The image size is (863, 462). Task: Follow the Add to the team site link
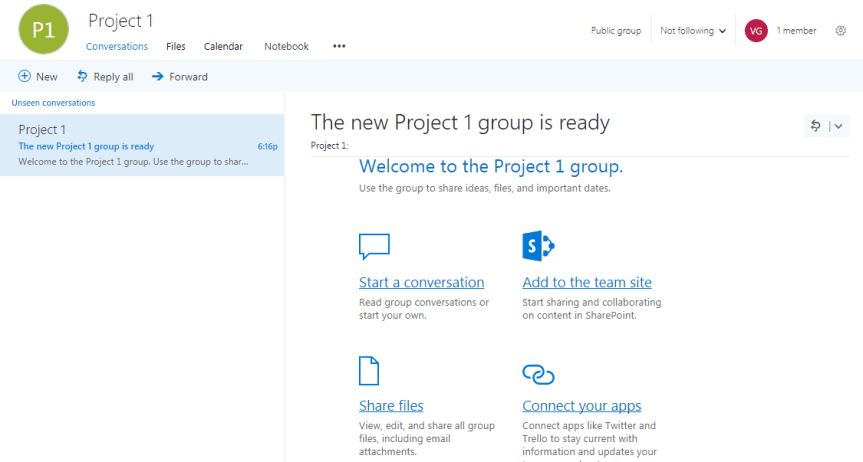(586, 283)
